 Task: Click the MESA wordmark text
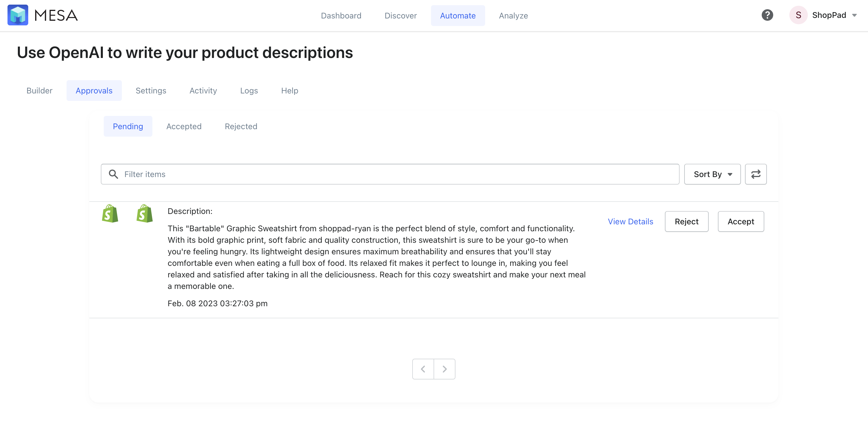point(56,16)
